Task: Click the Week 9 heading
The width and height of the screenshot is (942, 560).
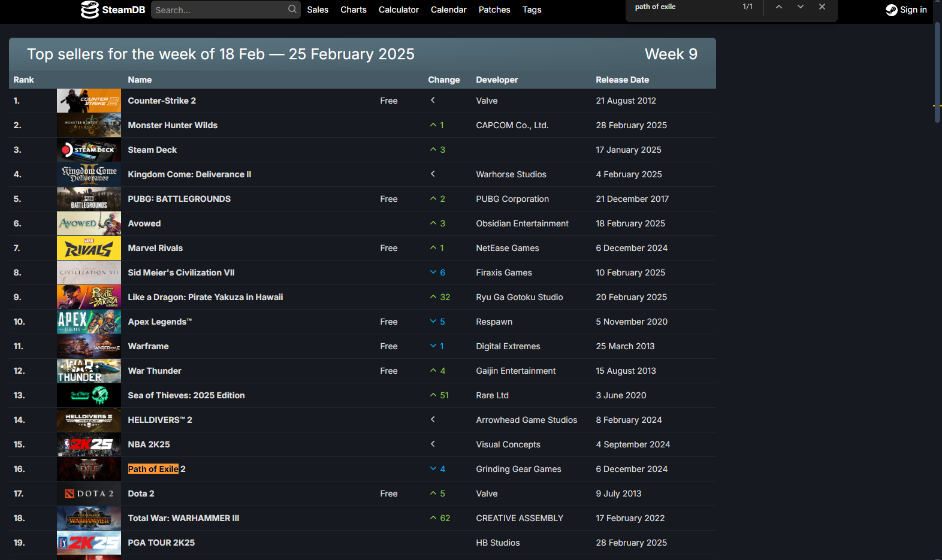Action: (671, 54)
